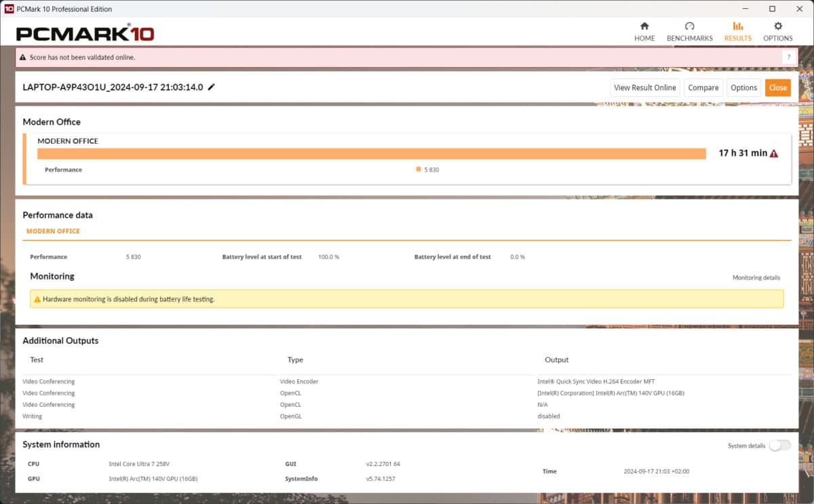Click the Video Encoder type cell
This screenshot has width=814, height=504.
299,381
